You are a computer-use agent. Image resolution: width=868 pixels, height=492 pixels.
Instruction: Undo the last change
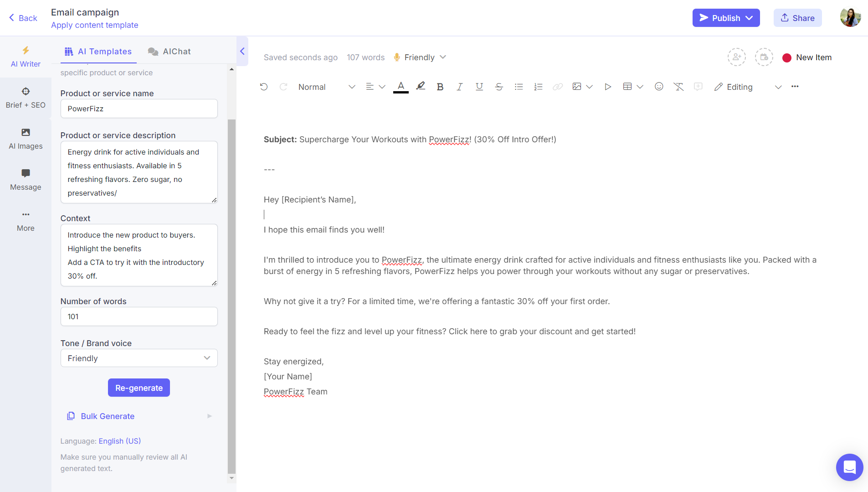[x=264, y=86]
